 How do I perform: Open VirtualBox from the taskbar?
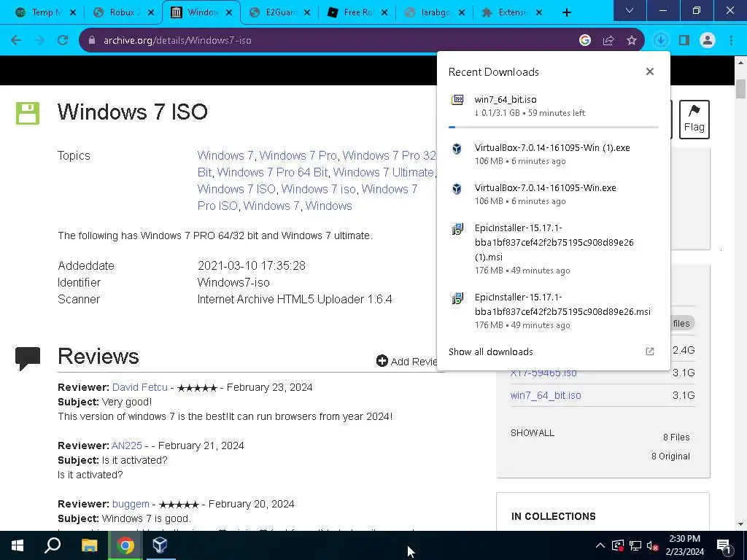(x=160, y=545)
